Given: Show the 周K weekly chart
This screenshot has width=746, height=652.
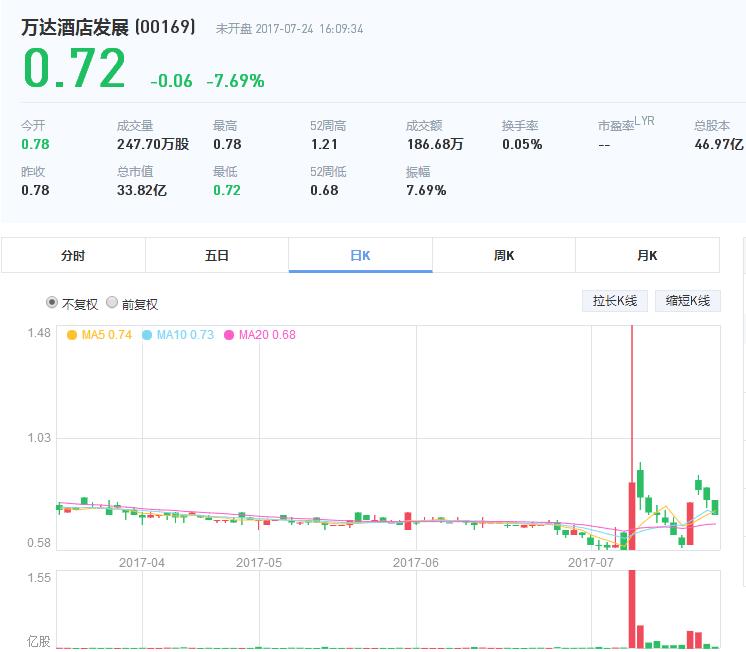Looking at the screenshot, I should point(504,255).
